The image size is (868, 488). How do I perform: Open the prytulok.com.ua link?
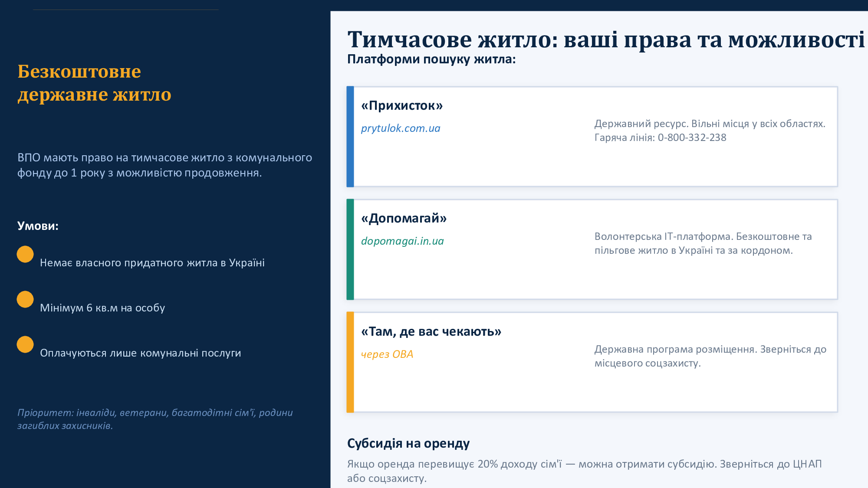pyautogui.click(x=401, y=128)
